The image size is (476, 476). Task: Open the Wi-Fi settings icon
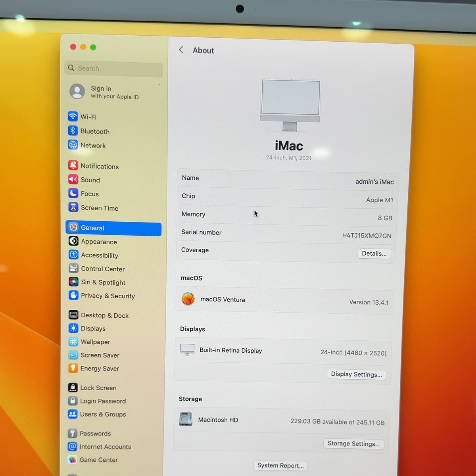coord(73,116)
